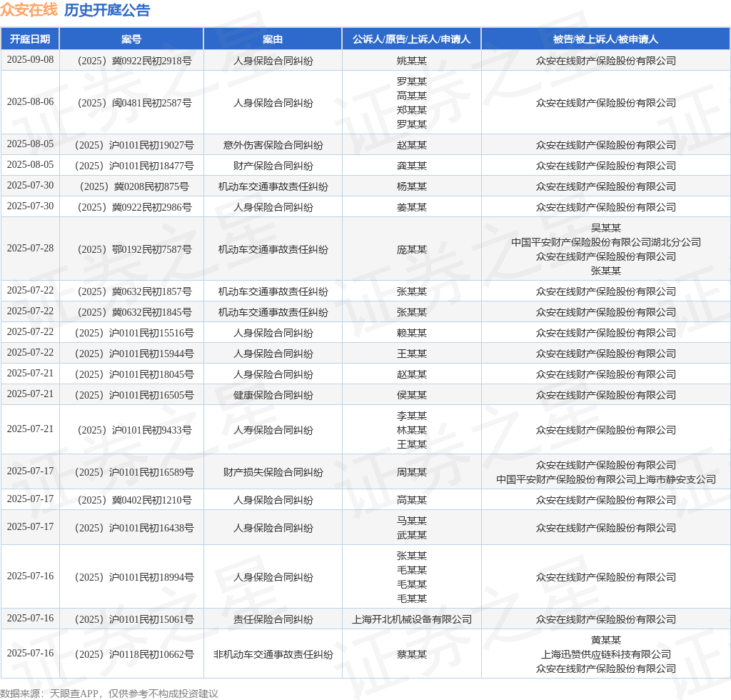Click the 数据来源 天眼查APP footer note
The width and height of the screenshot is (731, 700).
click(x=109, y=694)
